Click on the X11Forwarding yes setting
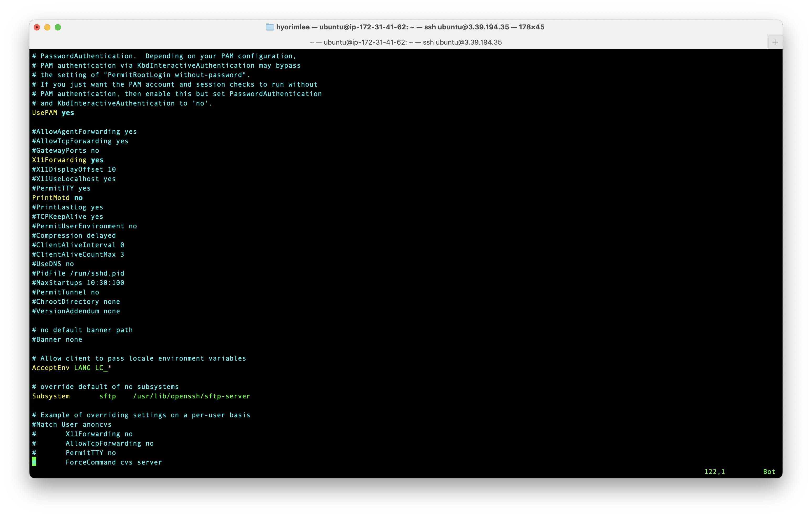This screenshot has height=517, width=812. point(67,160)
